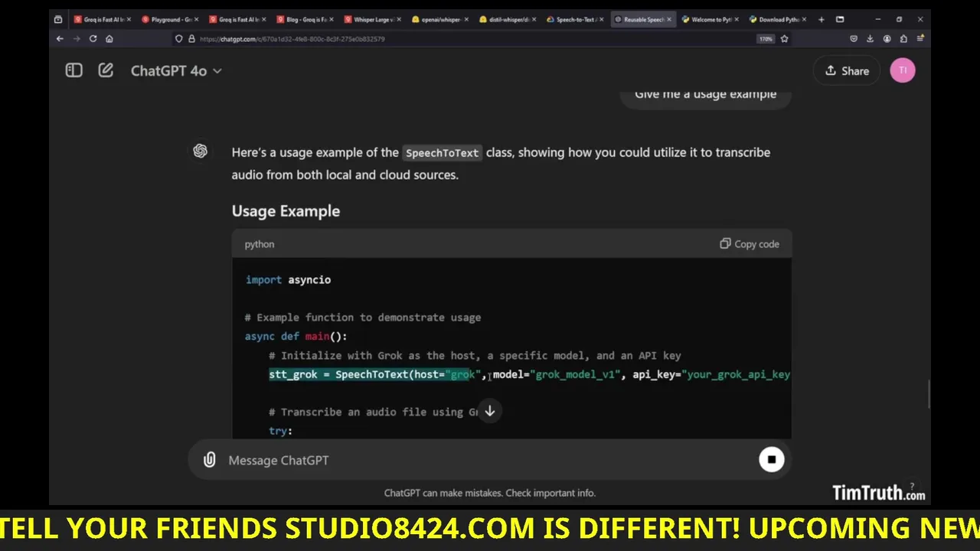This screenshot has height=551, width=980.
Task: Click the try: code line
Action: tap(281, 431)
